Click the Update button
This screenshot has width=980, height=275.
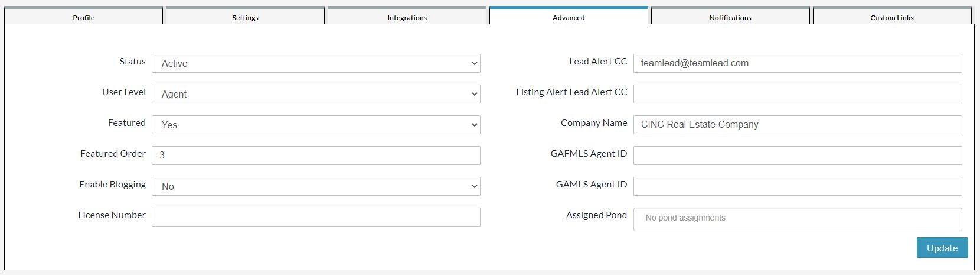coord(942,248)
